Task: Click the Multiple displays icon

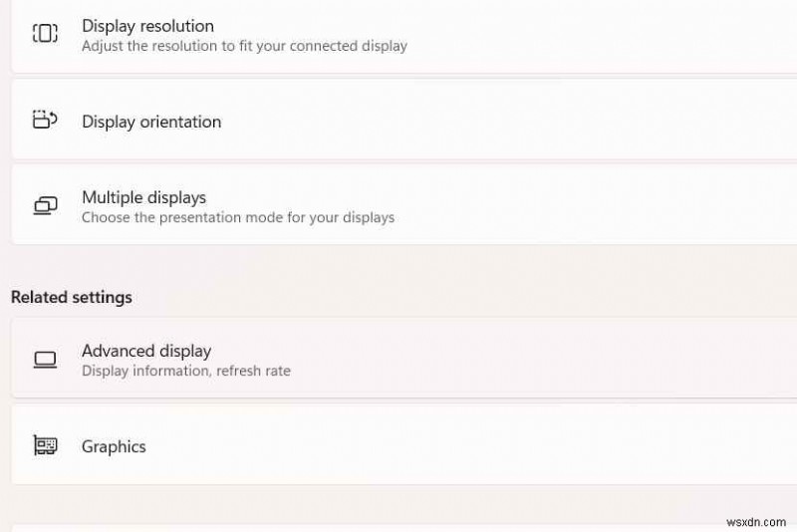Action: [x=45, y=206]
